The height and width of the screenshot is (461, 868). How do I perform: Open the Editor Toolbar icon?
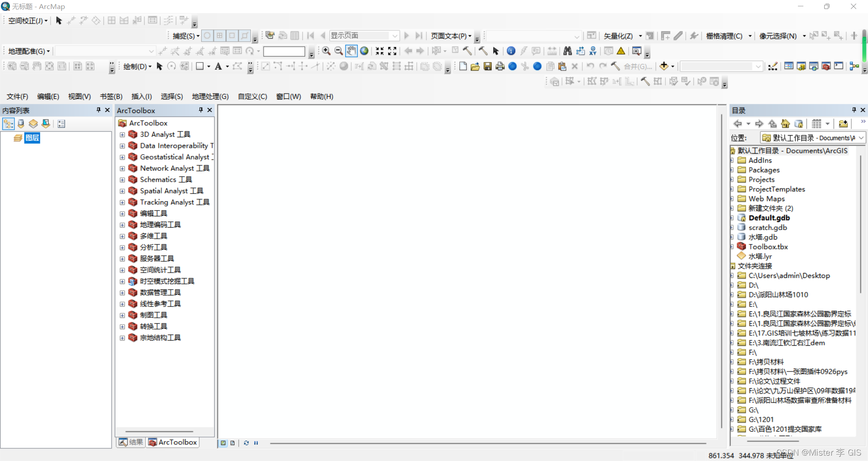point(773,66)
